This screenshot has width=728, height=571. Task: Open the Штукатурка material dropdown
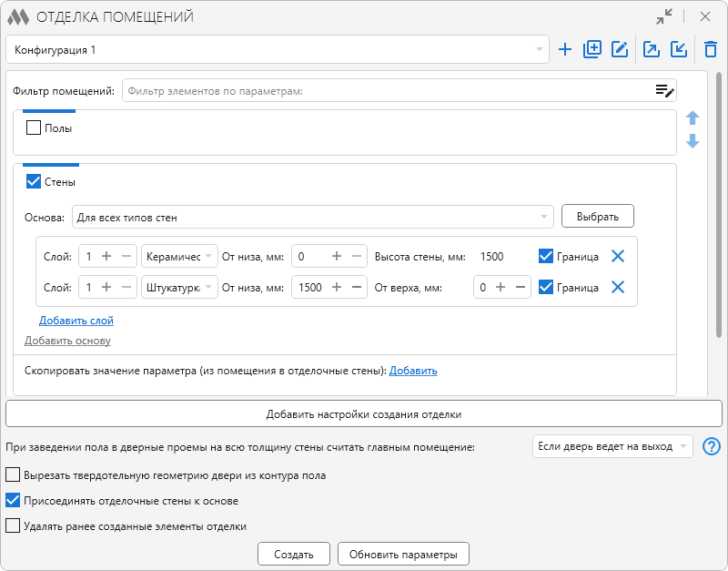click(179, 287)
